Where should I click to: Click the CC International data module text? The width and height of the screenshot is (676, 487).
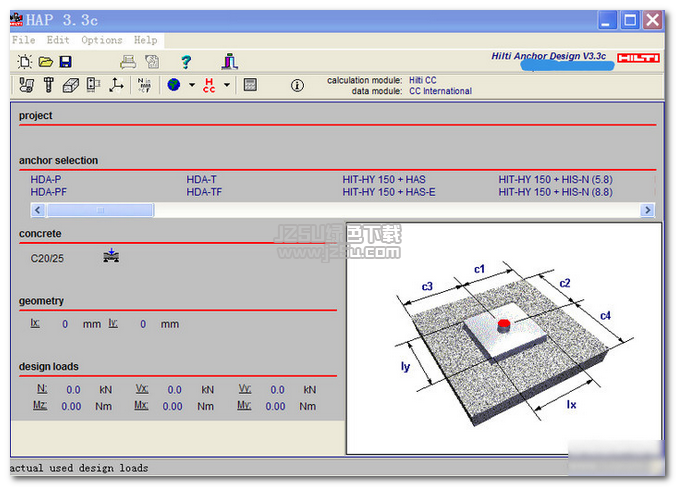point(440,91)
